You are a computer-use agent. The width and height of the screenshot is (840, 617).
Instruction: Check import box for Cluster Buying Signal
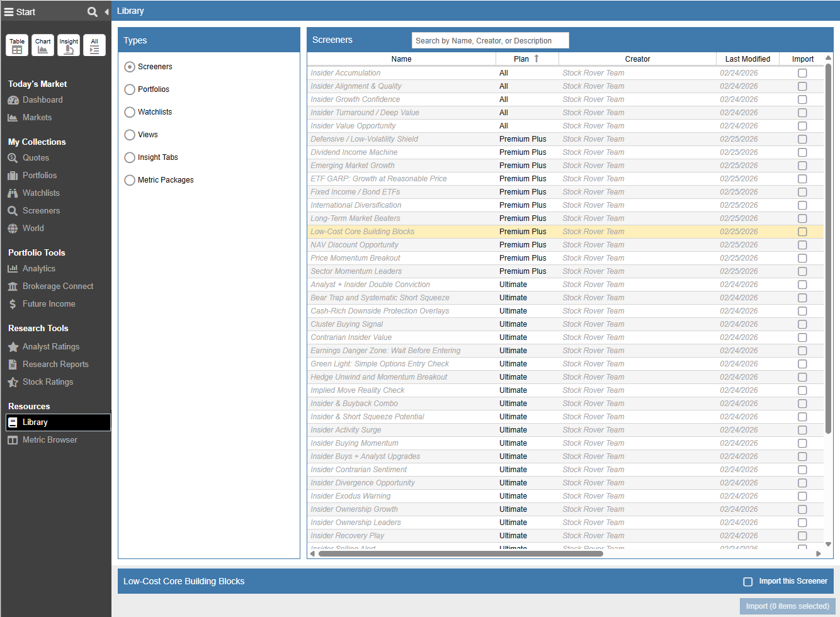pos(802,324)
